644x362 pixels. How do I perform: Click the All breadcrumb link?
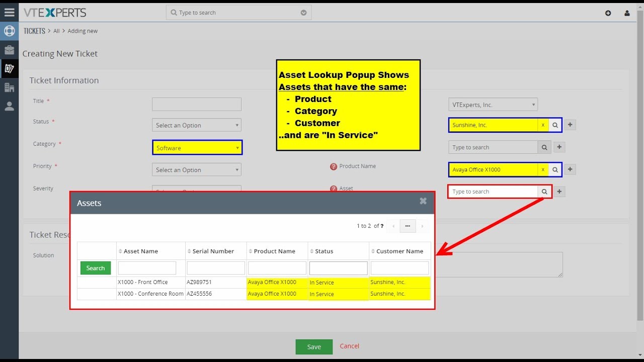(56, 31)
